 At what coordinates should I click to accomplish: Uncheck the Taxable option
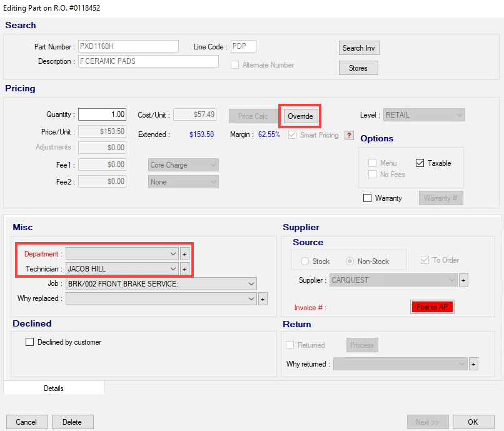420,163
